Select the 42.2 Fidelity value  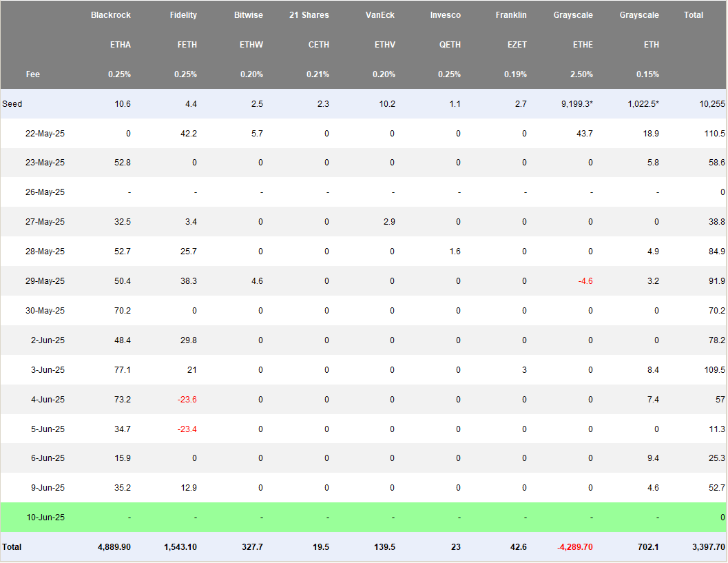click(189, 133)
